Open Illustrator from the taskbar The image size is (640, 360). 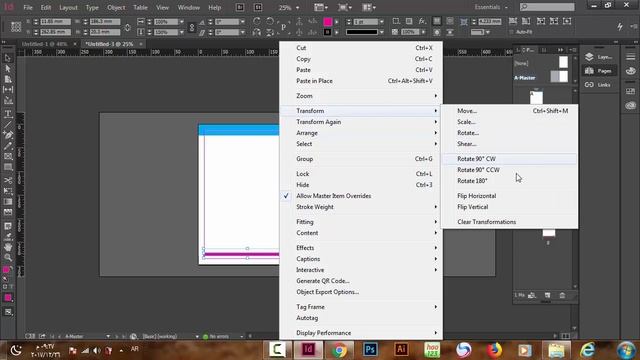coord(401,350)
